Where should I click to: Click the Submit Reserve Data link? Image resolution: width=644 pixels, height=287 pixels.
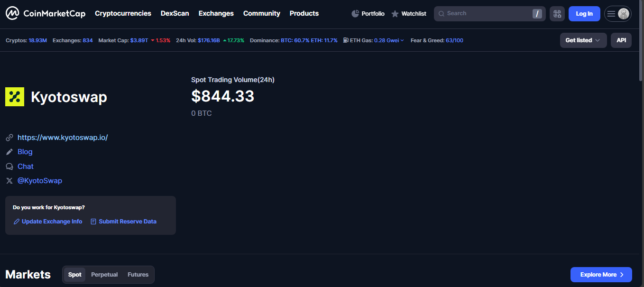point(127,222)
